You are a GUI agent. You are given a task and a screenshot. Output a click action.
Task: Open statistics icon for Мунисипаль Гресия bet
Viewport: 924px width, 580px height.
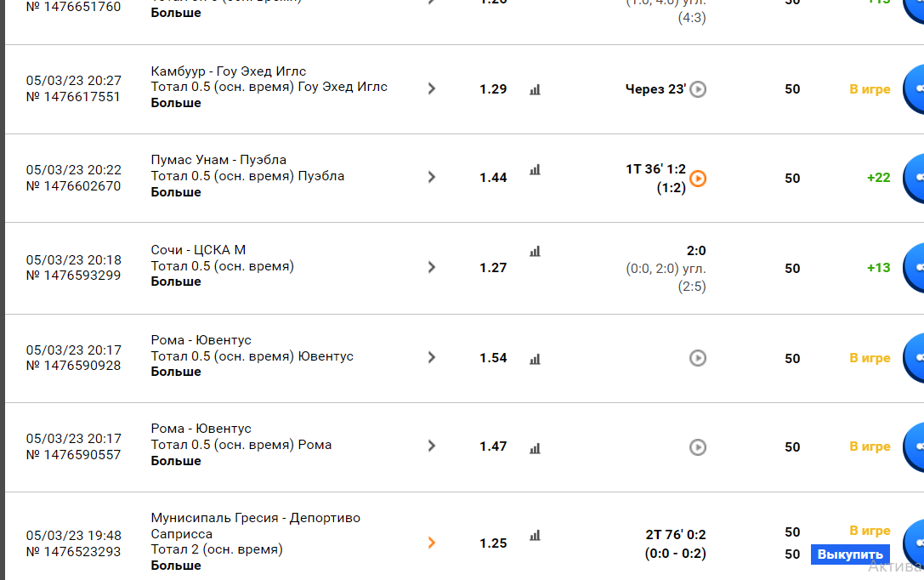point(535,536)
